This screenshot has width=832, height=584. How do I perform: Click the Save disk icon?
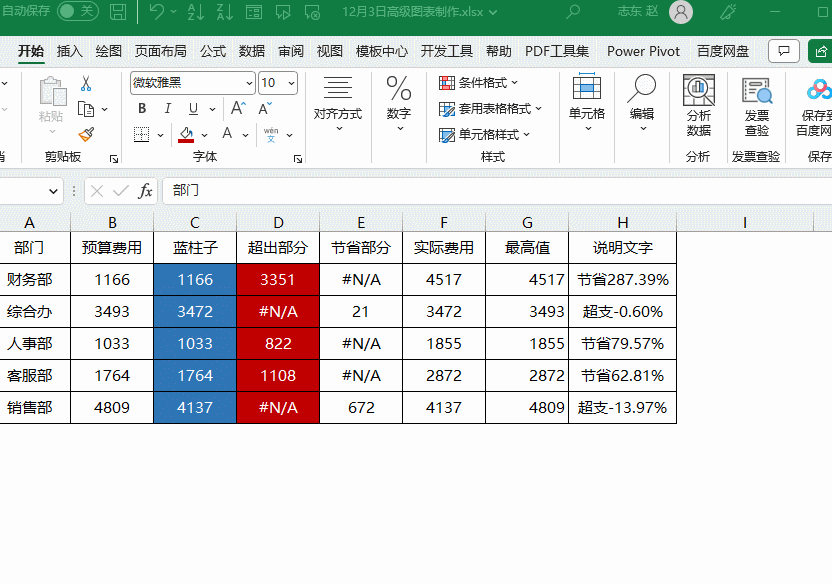118,12
